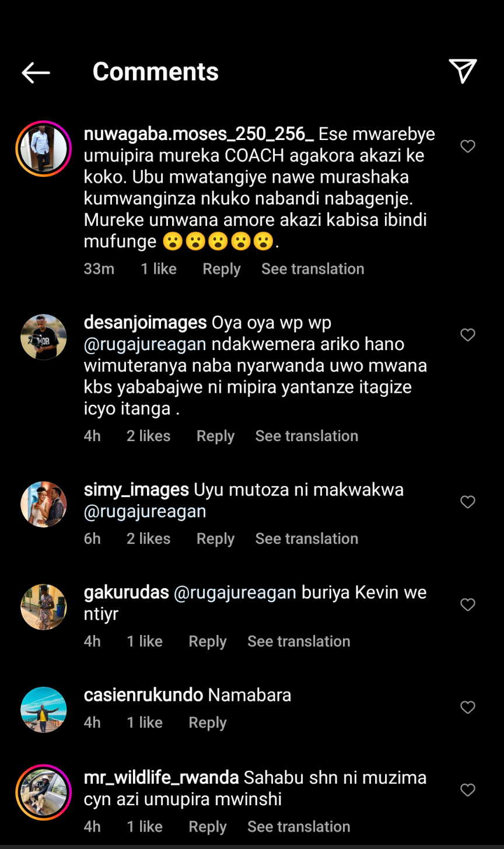Tap heart next to casienrukundo's comment
The image size is (504, 849).
pyautogui.click(x=468, y=707)
